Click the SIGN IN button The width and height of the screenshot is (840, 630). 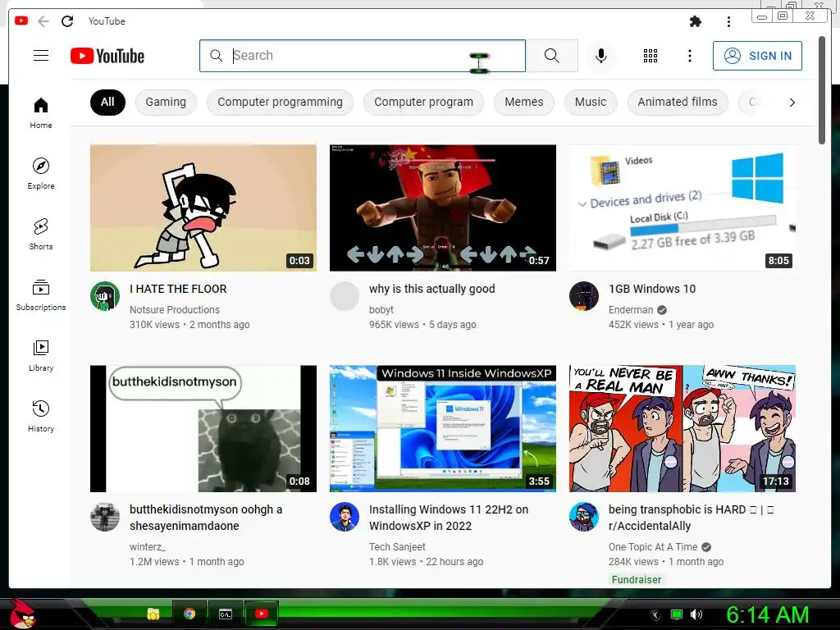(x=757, y=56)
